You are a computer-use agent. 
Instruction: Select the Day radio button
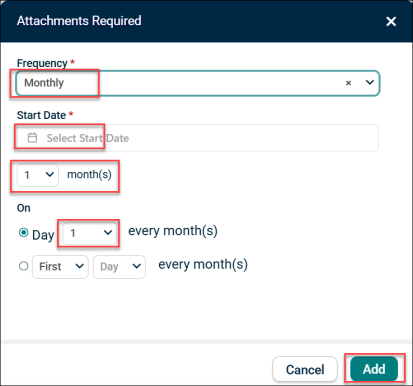pyautogui.click(x=23, y=232)
